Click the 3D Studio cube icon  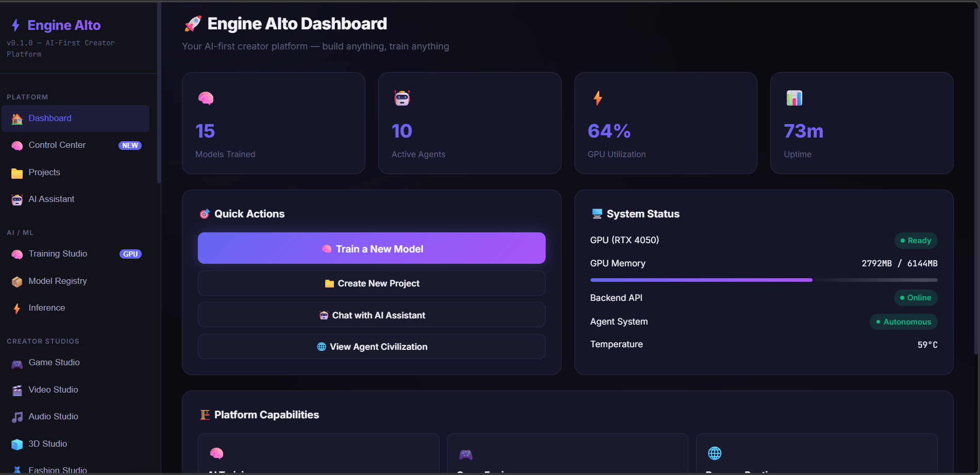tap(16, 444)
